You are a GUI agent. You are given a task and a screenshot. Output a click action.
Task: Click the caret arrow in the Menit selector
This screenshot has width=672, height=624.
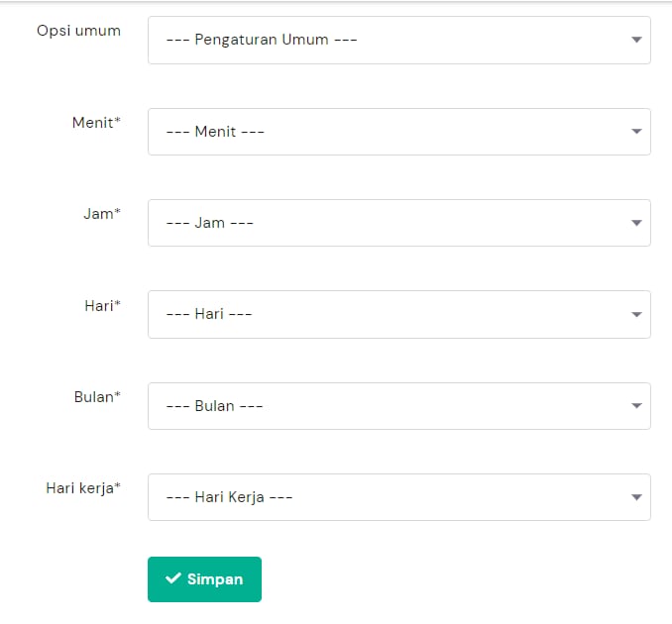click(636, 132)
